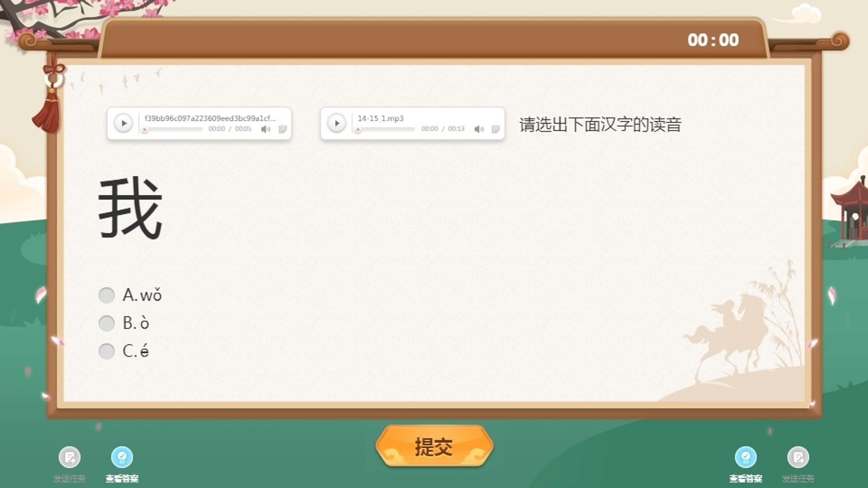This screenshot has width=868, height=488.
Task: Click the bottom-left 查看答案 icon
Action: 122,457
